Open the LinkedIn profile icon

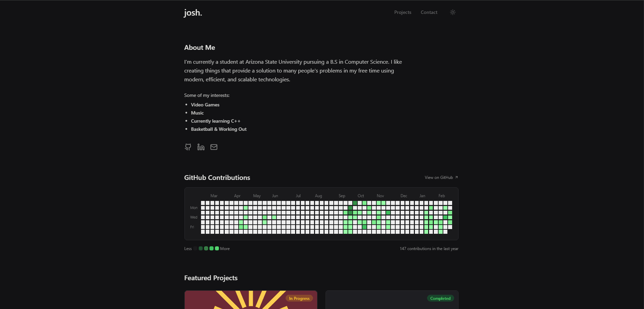click(201, 147)
